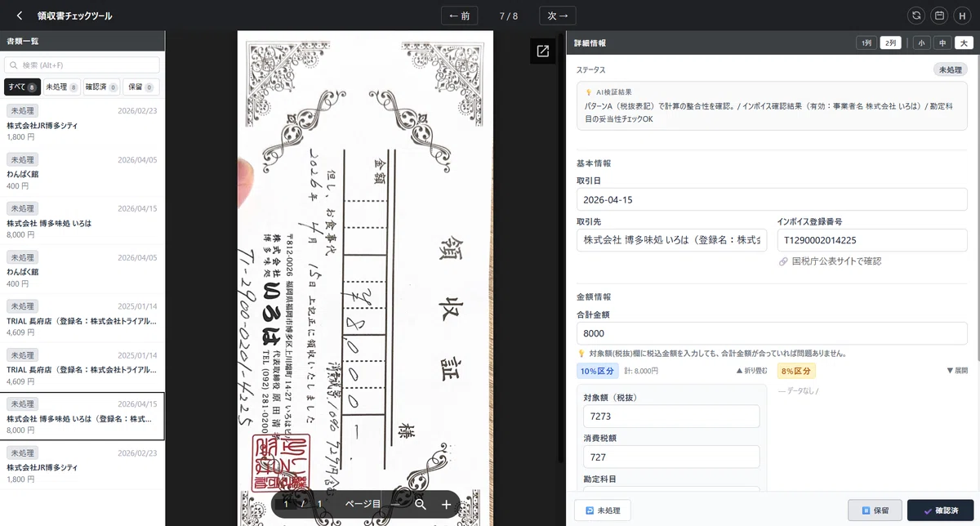The height and width of the screenshot is (526, 980).
Task: Expand the 8%区分 section via 展開
Action: tap(956, 371)
